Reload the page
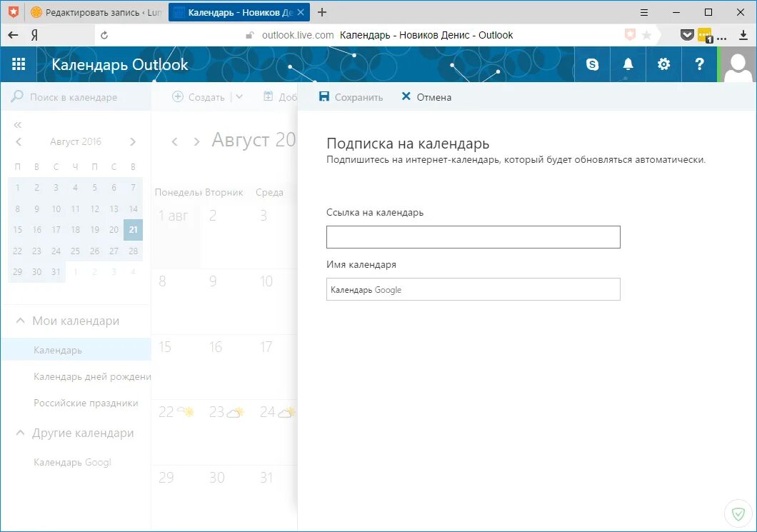Image resolution: width=757 pixels, height=532 pixels. point(104,35)
